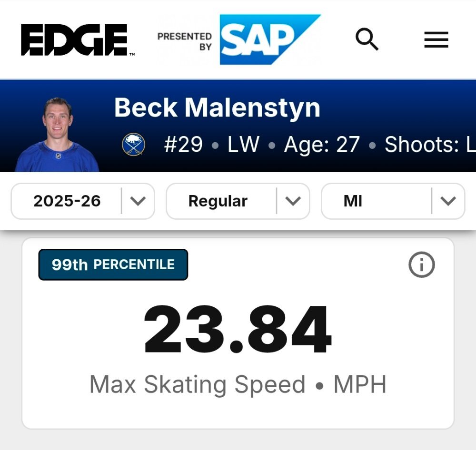Viewport: 476px width, 450px height.
Task: Click the Beck Malenstyn name heading
Action: [x=217, y=108]
